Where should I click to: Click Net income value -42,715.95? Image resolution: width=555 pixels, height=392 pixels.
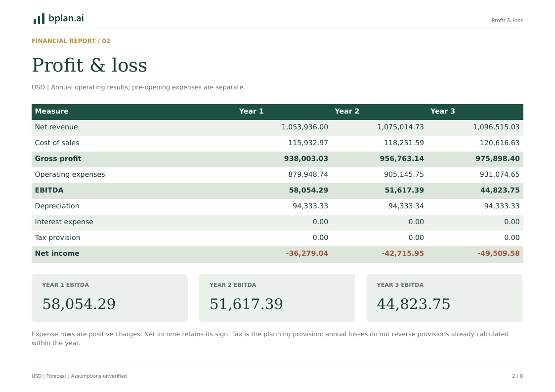(403, 253)
